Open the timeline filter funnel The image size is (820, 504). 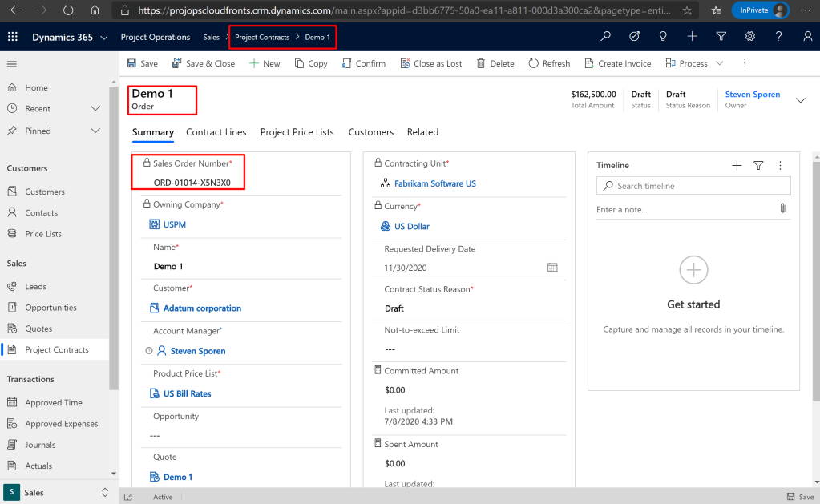pos(758,165)
